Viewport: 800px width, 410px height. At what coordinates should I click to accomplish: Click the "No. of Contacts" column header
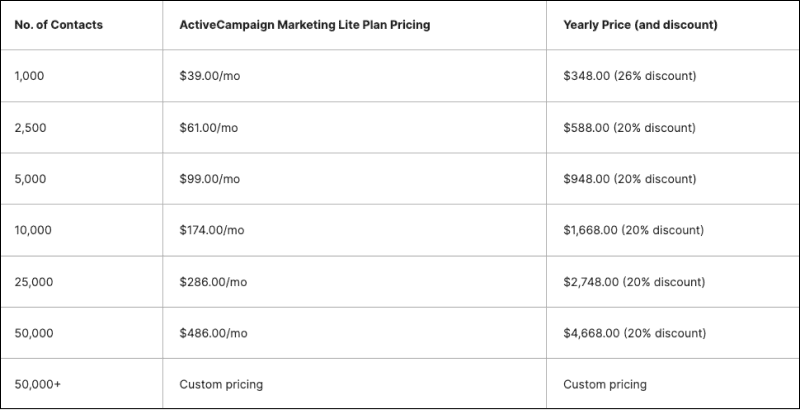tap(57, 25)
